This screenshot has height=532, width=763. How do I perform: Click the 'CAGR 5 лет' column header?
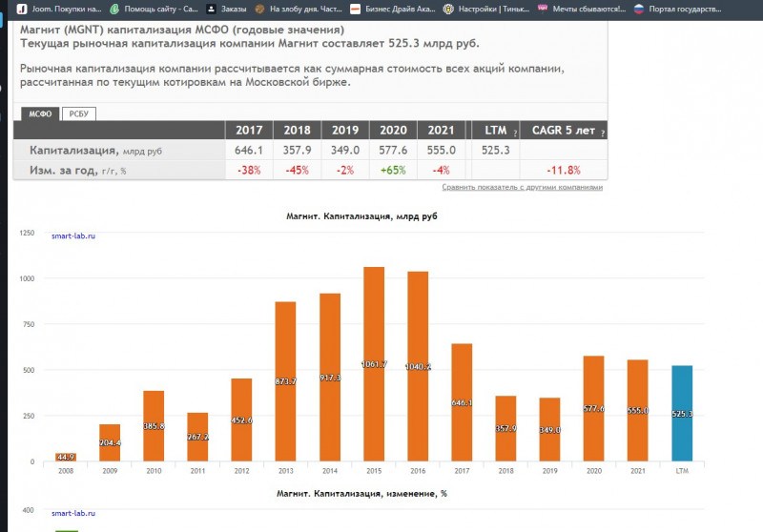pyautogui.click(x=564, y=131)
